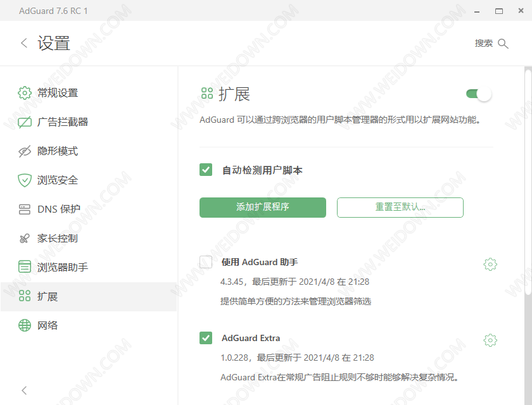Open settings gear for AdGuard 助手

pos(490,265)
